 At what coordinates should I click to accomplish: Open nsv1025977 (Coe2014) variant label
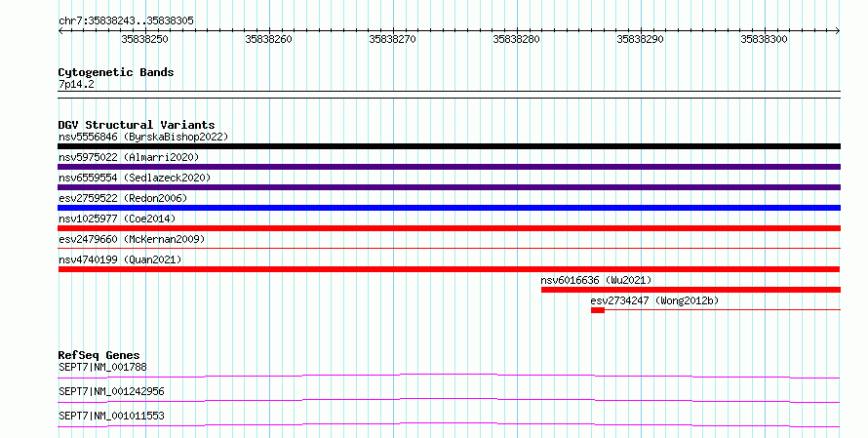pyautogui.click(x=117, y=219)
